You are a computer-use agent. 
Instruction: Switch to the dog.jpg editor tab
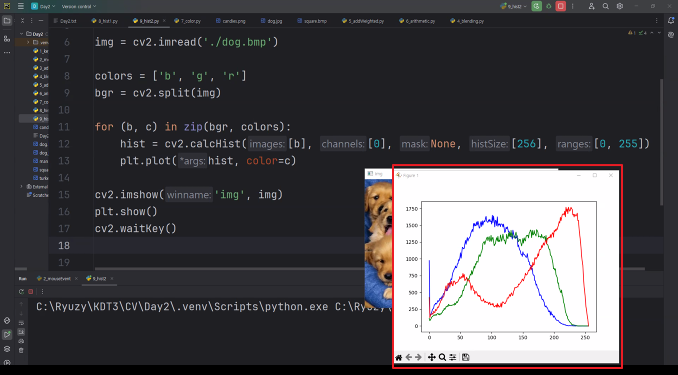coord(272,21)
